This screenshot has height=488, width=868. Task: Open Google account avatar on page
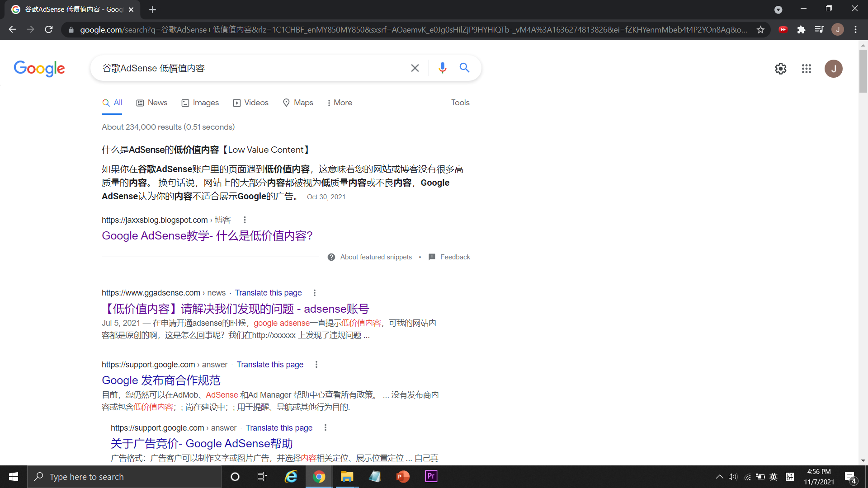click(833, 69)
